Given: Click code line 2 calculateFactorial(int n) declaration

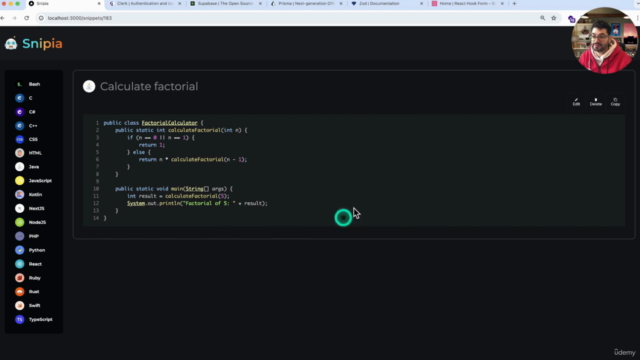Looking at the screenshot, I should [181, 130].
